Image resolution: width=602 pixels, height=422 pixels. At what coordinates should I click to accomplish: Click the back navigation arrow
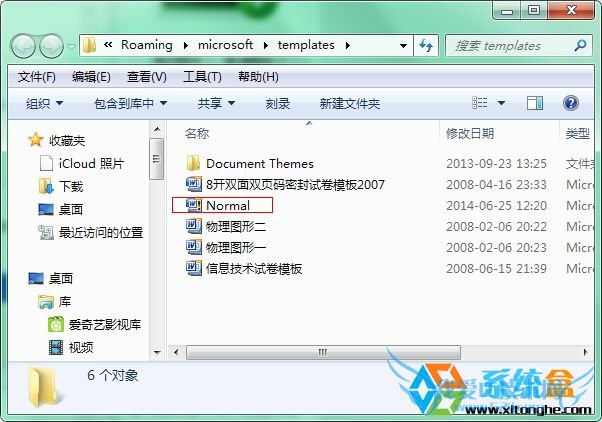tap(23, 46)
